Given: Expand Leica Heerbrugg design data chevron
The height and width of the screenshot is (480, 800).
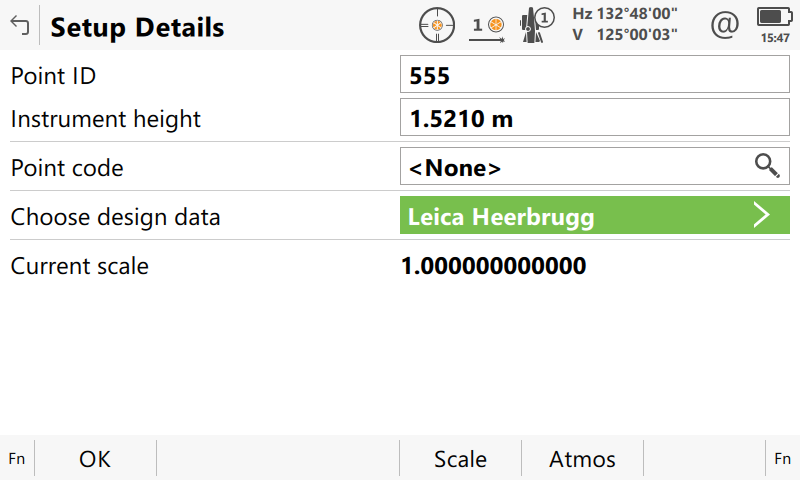Looking at the screenshot, I should pos(762,216).
